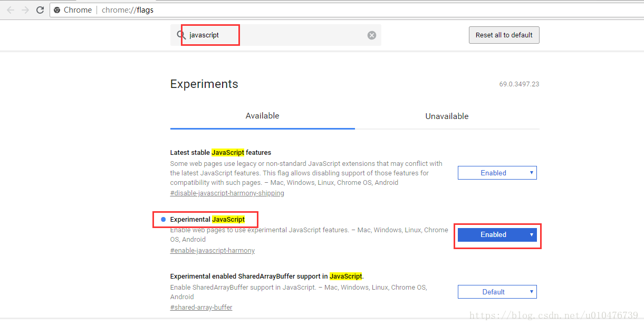
Task: Switch to the Available tab
Action: (x=262, y=116)
